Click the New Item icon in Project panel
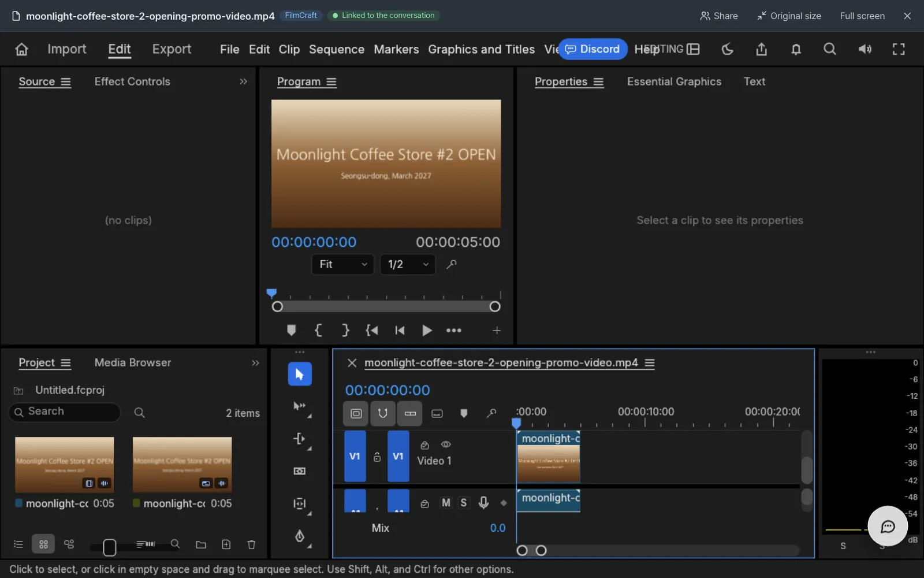 pos(226,544)
